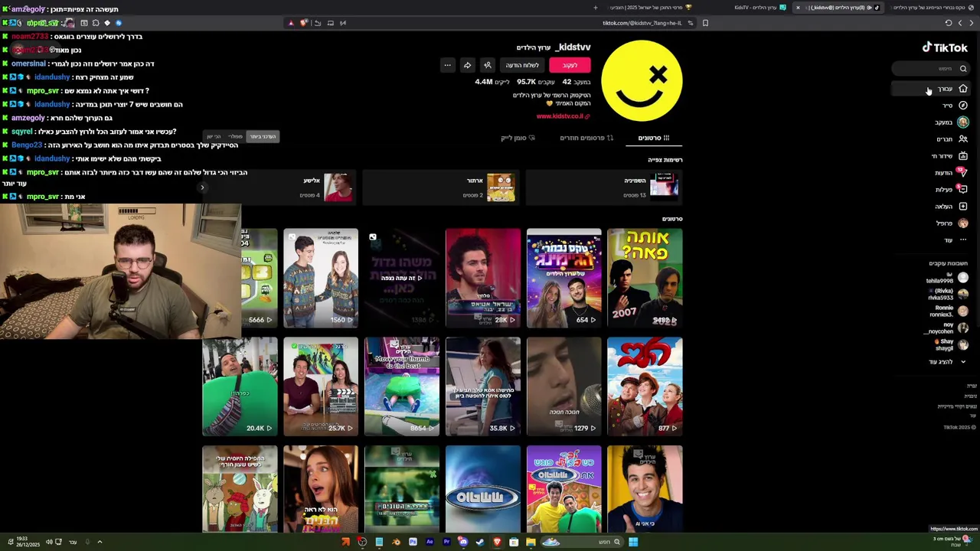980x551 pixels.
Task: Open a new browser tab with the plus
Action: tap(595, 8)
